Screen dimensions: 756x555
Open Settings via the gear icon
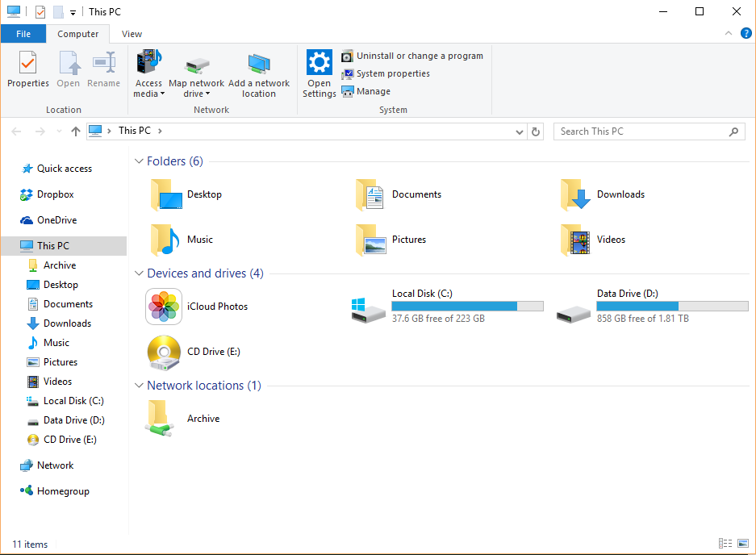tap(320, 62)
